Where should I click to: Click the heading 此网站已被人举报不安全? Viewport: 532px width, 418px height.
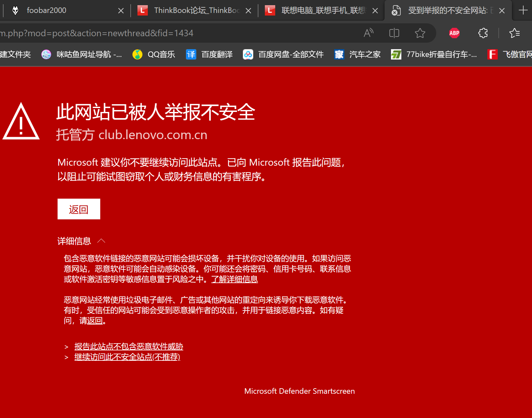click(156, 112)
